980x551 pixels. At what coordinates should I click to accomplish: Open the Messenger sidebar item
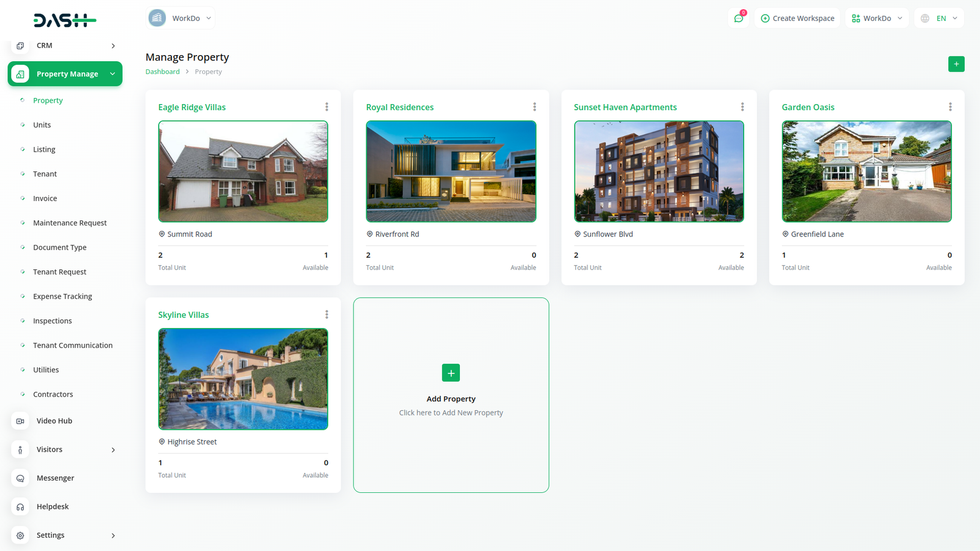pos(55,478)
